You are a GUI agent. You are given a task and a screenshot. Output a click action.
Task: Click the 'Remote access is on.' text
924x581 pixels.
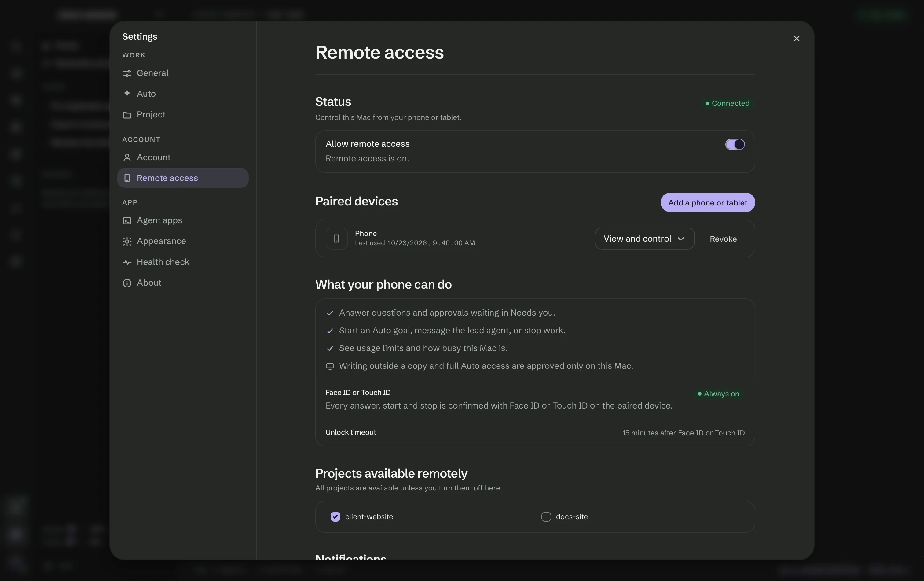click(367, 159)
